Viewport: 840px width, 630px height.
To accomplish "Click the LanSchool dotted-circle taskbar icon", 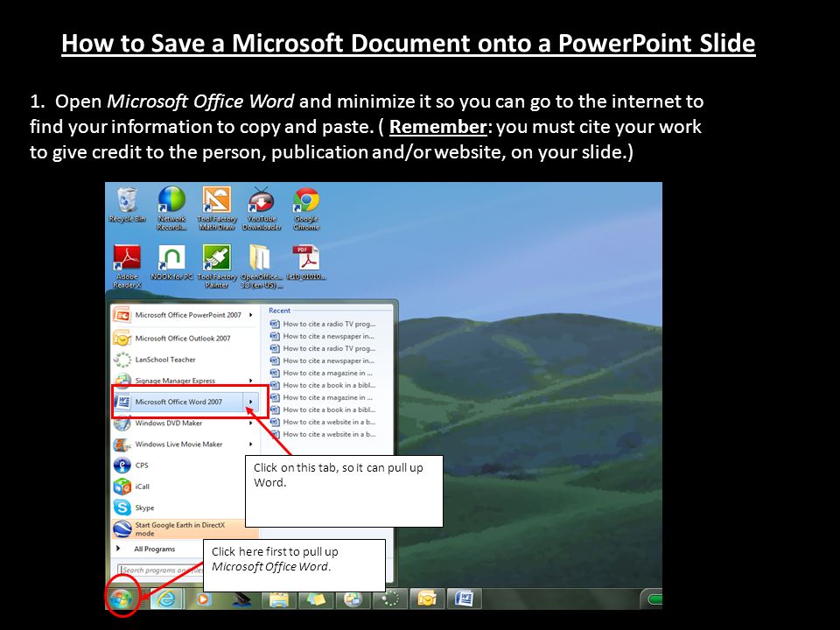I will (390, 598).
